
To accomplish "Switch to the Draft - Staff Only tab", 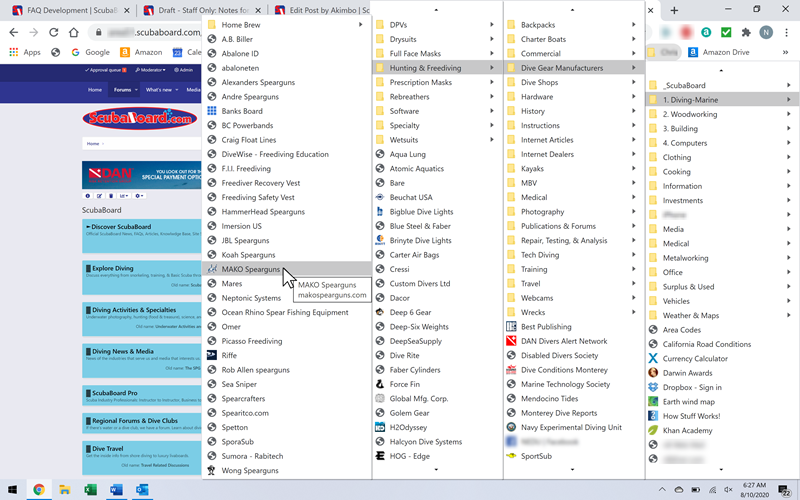I will (x=202, y=10).
